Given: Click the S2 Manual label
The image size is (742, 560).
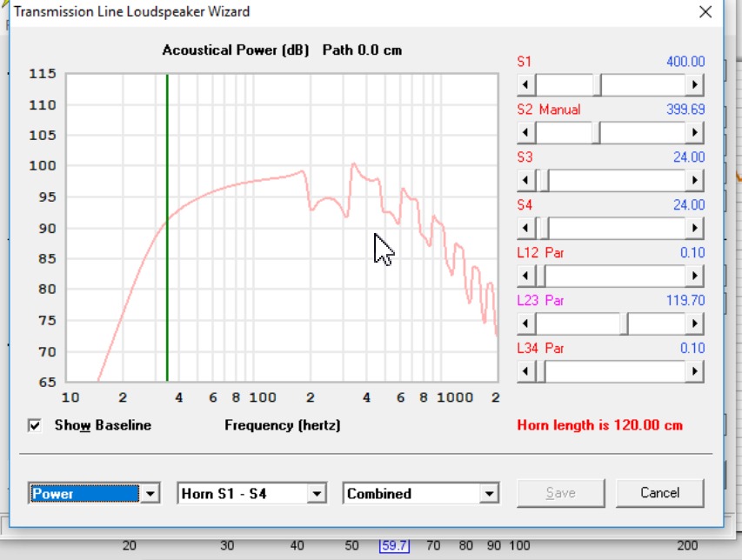Looking at the screenshot, I should click(549, 110).
